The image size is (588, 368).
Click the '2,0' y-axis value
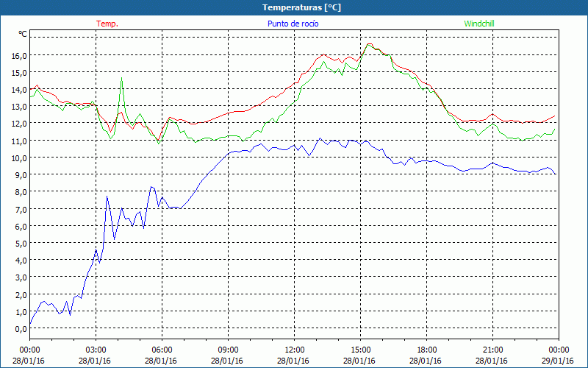[21, 294]
